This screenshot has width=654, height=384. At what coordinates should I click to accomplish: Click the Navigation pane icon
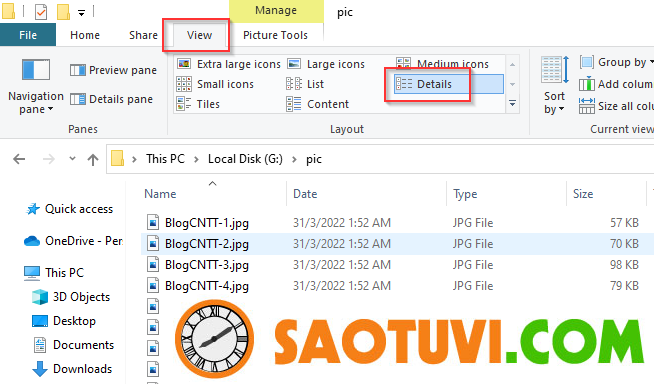tap(36, 70)
